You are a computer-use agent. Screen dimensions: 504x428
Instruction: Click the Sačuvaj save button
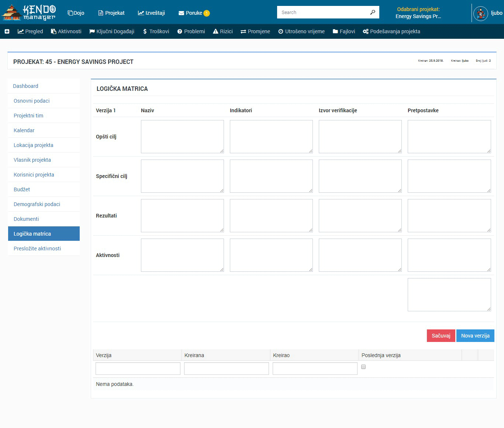pos(441,336)
